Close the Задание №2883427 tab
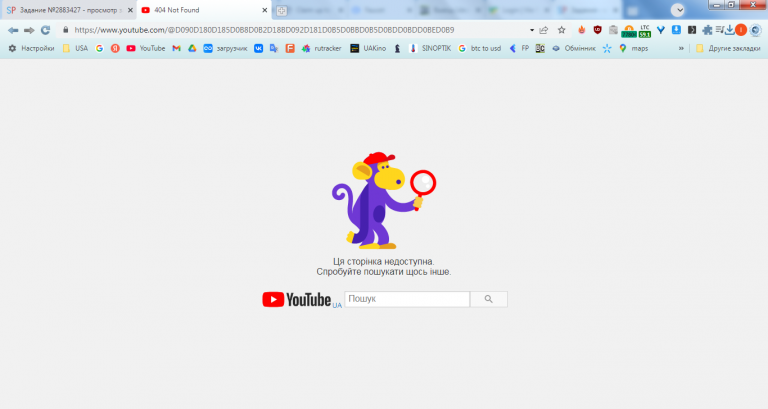 tap(130, 10)
